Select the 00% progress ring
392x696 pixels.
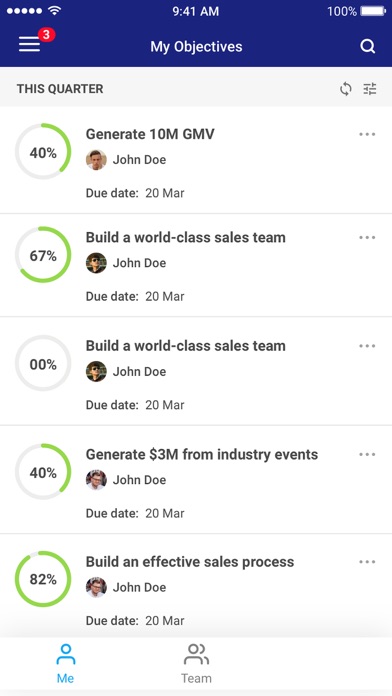[43, 363]
